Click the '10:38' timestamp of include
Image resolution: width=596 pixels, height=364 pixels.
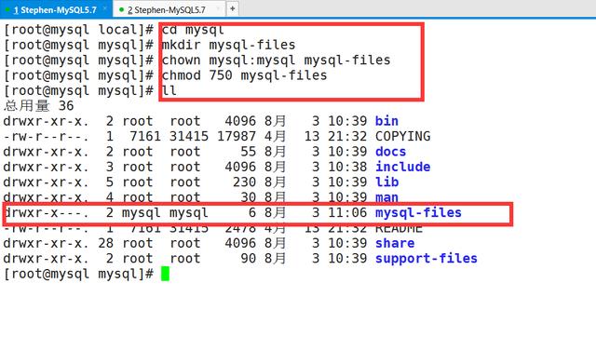pos(347,167)
